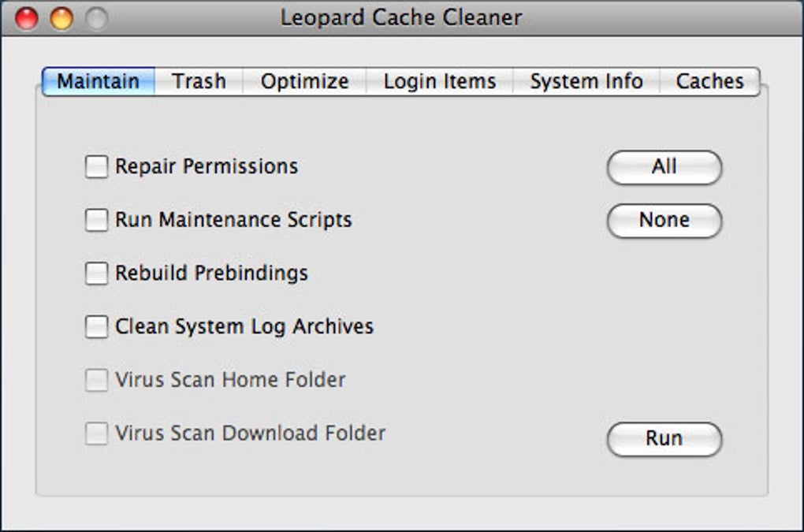804x532 pixels.
Task: Check Run Maintenance Scripts option
Action: pyautogui.click(x=96, y=220)
